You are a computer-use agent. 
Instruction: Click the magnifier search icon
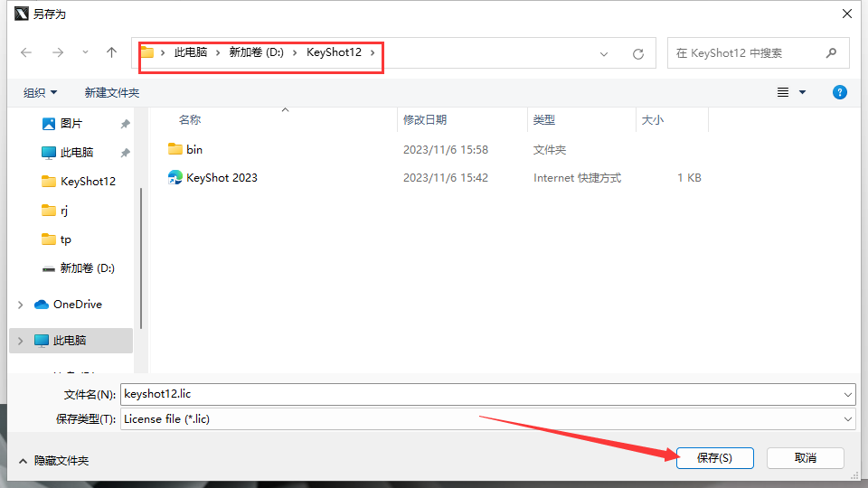coord(831,53)
